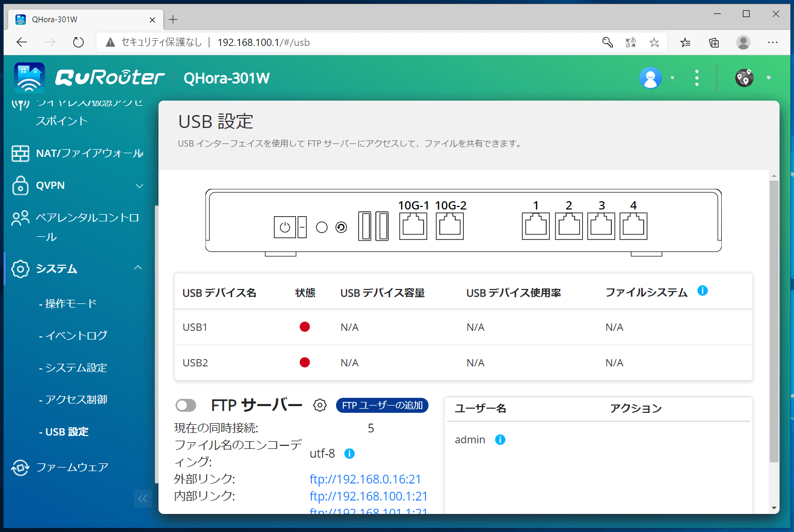
Task: Open the イベントログ submenu item
Action: point(73,335)
